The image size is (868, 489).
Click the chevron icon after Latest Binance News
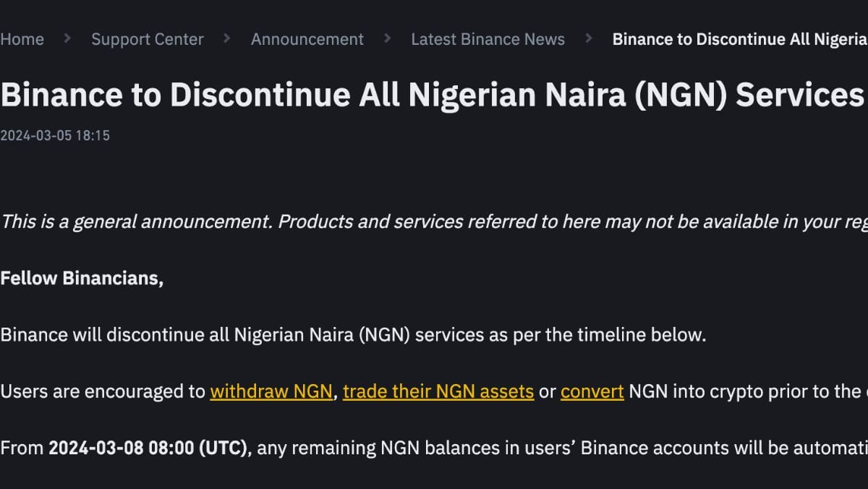click(589, 38)
